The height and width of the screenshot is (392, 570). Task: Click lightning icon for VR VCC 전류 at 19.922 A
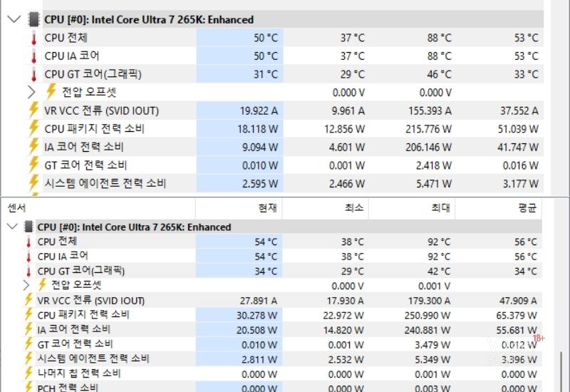coord(33,110)
